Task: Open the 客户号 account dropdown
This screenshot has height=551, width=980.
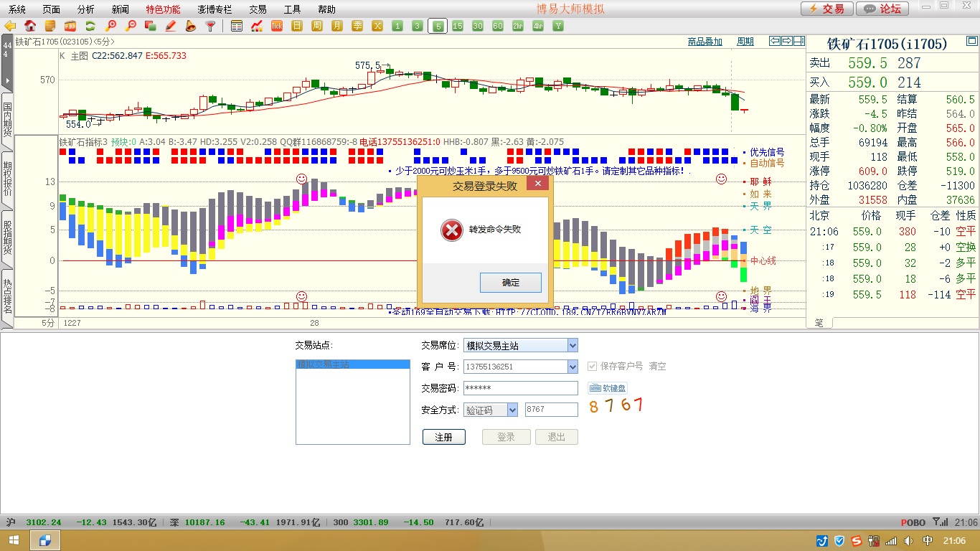Action: 572,367
